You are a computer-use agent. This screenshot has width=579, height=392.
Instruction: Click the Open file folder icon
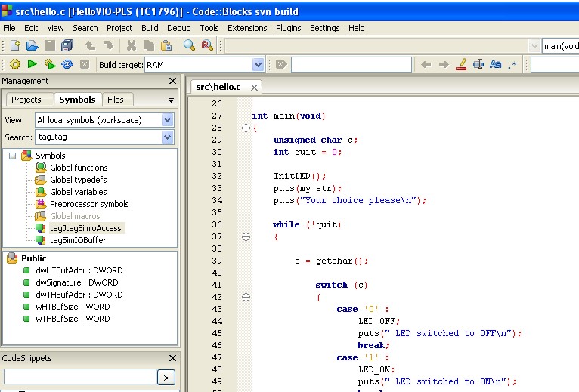[x=33, y=46]
